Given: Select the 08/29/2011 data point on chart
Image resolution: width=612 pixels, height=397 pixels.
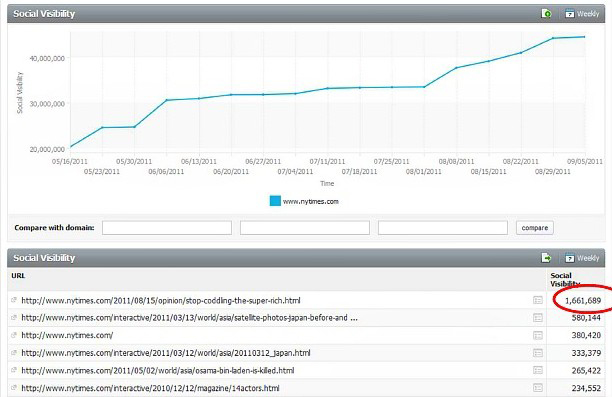Looking at the screenshot, I should tap(553, 38).
